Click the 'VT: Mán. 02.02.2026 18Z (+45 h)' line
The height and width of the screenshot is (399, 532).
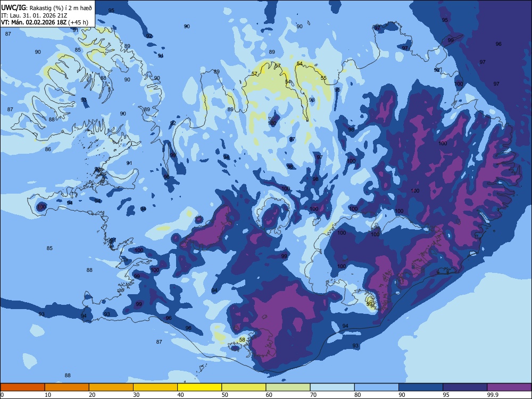click(x=45, y=22)
